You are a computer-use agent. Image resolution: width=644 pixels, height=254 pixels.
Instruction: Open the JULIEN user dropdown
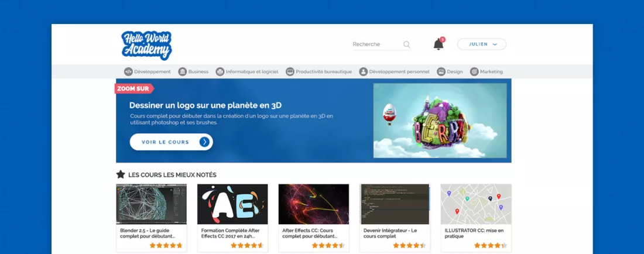point(482,44)
